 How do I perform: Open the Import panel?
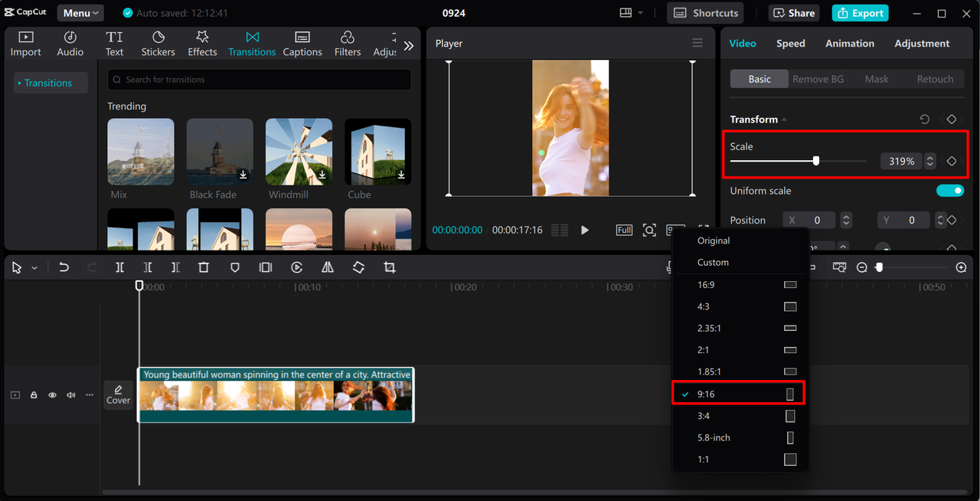(x=25, y=44)
